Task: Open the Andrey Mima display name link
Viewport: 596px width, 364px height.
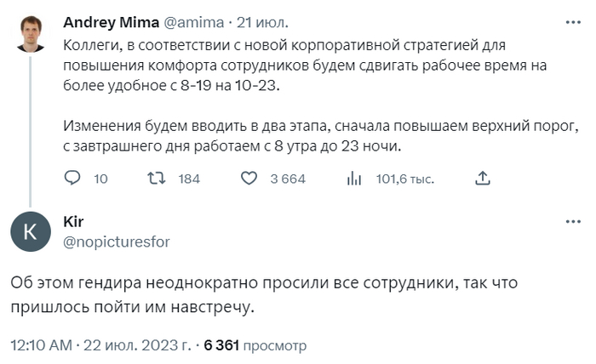Action: (x=112, y=22)
